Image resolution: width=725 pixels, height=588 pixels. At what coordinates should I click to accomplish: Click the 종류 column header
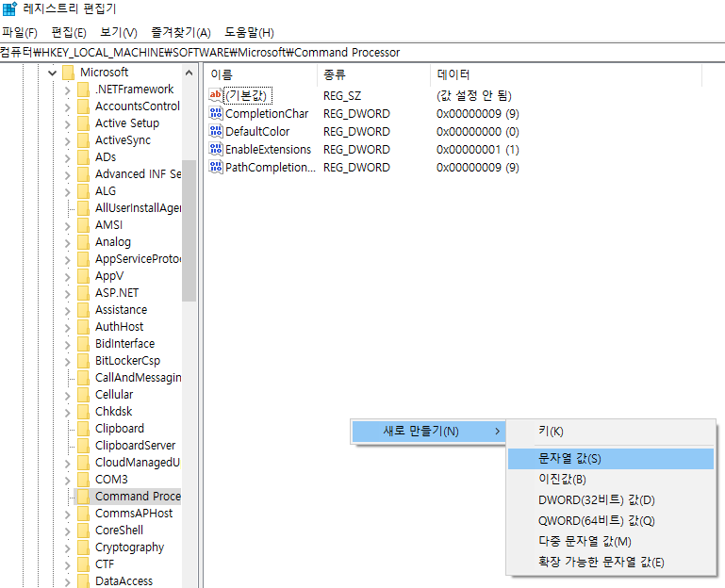tap(374, 74)
